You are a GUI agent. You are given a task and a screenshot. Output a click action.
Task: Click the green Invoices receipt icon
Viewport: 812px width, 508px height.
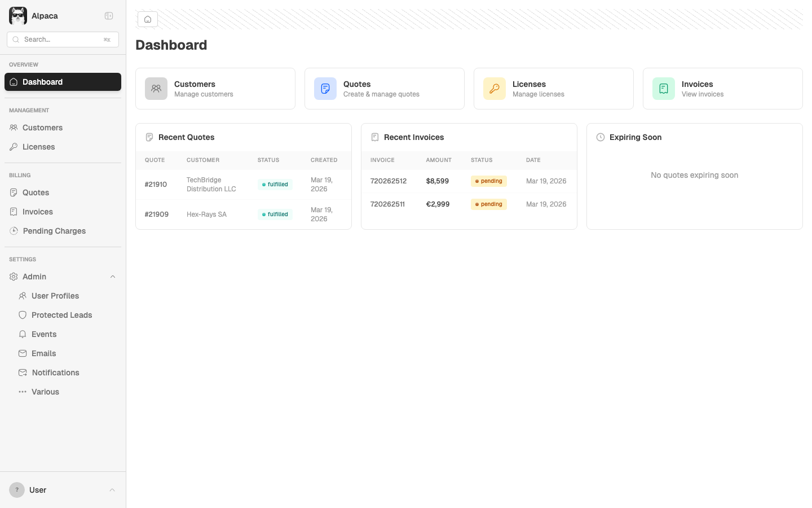click(x=663, y=89)
